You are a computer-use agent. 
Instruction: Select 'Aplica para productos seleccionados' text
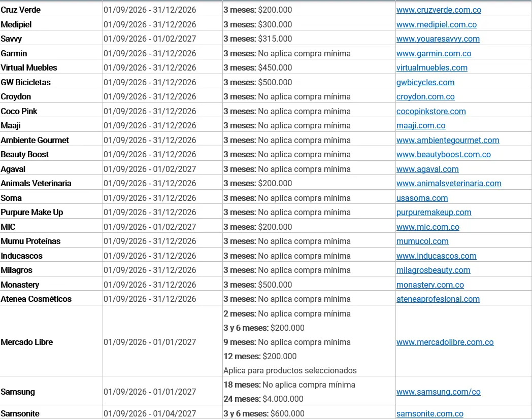tap(290, 370)
